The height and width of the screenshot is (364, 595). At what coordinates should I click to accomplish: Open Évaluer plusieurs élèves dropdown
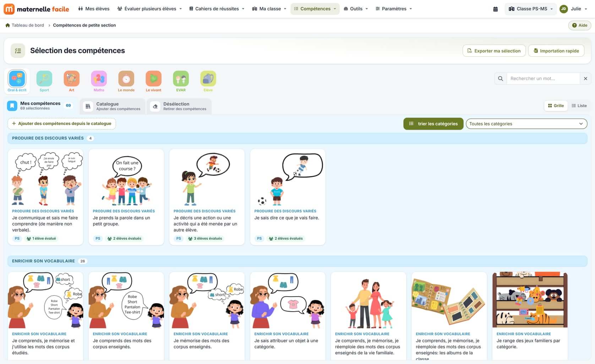pos(149,9)
